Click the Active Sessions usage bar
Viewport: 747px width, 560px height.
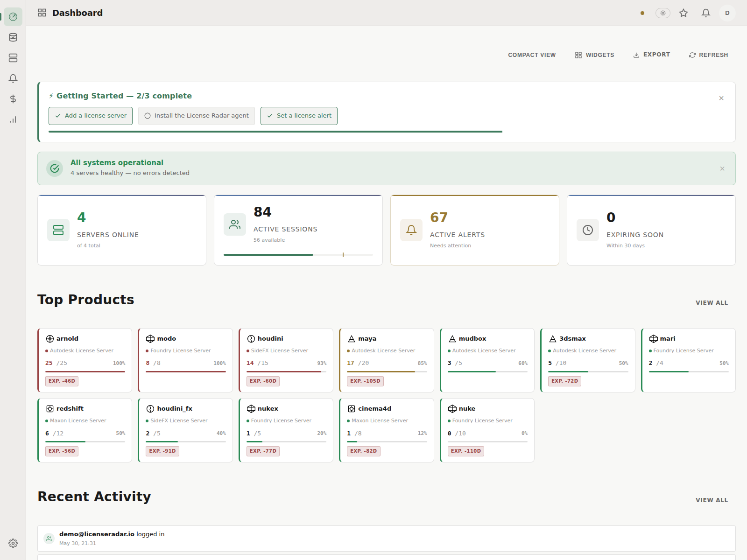pos(298,255)
